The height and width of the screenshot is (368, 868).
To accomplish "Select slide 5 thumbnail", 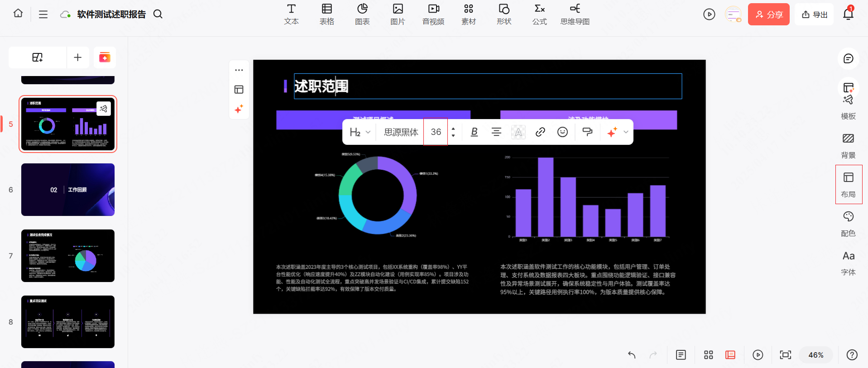I will pyautogui.click(x=68, y=124).
